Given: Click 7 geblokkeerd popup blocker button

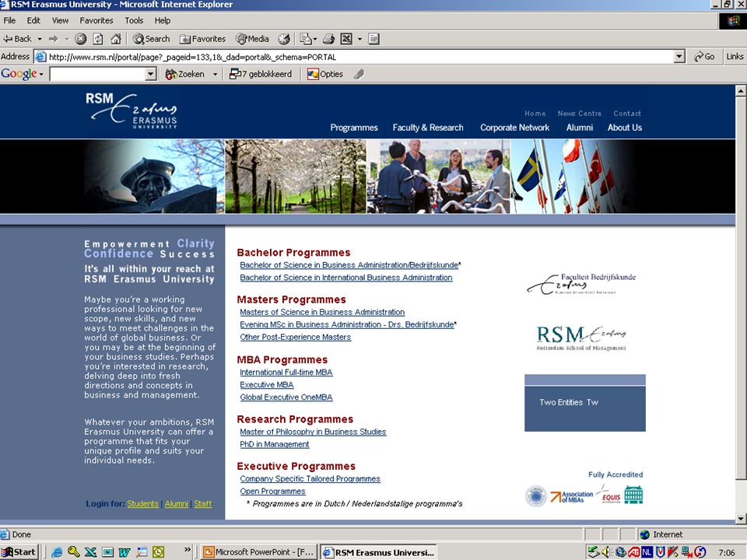Looking at the screenshot, I should [x=260, y=75].
